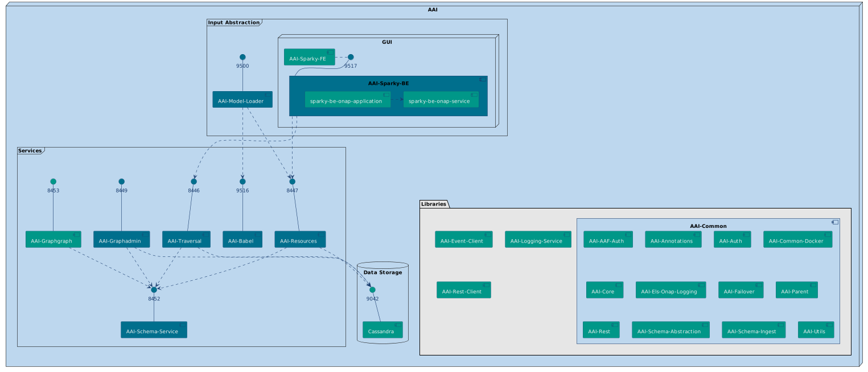Screen dimensions: 868x372
Task: Select the 8449 port interface circle
Action: click(121, 181)
